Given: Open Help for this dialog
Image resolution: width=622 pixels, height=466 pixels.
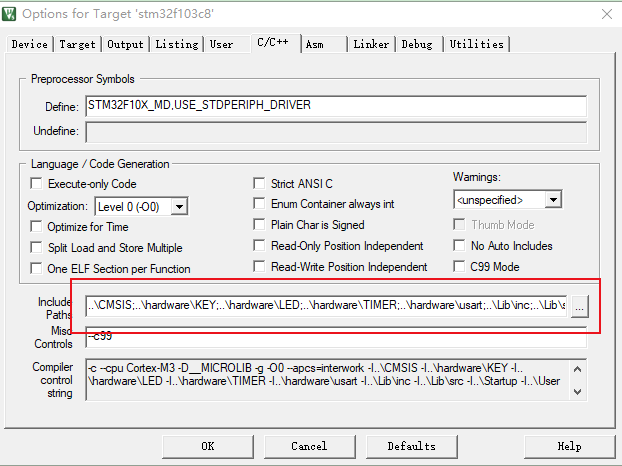Looking at the screenshot, I should point(569,447).
